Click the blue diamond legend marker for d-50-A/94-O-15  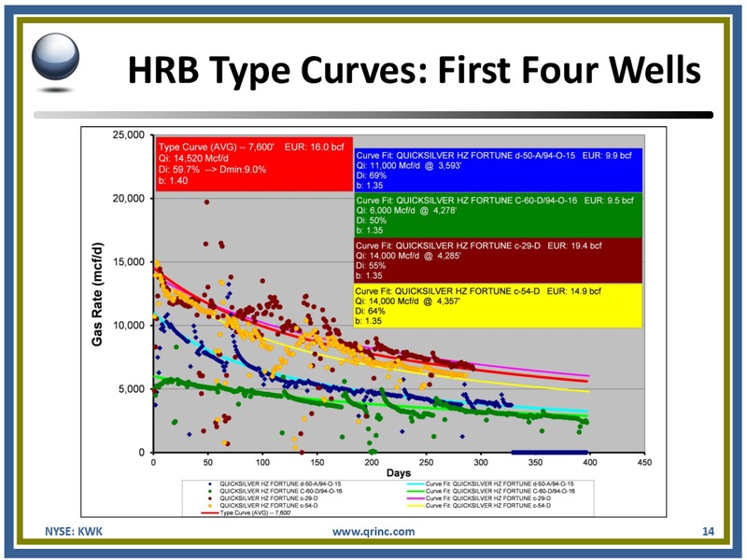210,483
